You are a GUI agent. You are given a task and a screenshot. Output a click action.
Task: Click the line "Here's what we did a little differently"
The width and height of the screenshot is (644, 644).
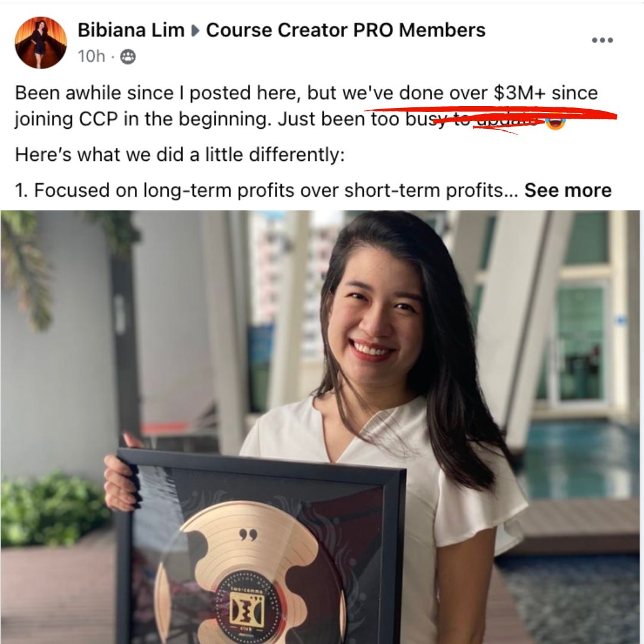pyautogui.click(x=179, y=155)
